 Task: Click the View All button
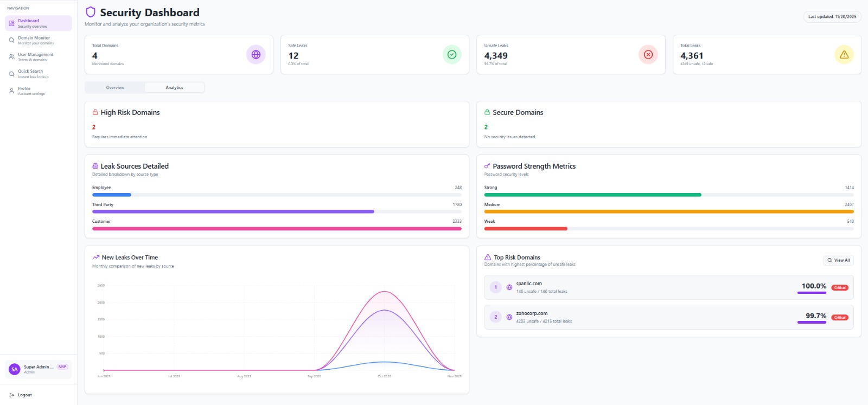point(838,260)
